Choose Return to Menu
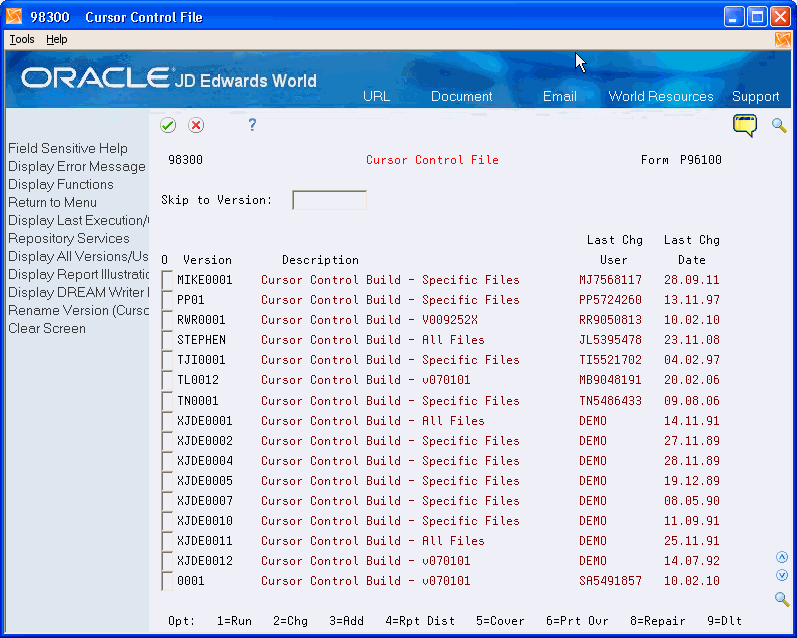The height and width of the screenshot is (638, 797). (52, 202)
